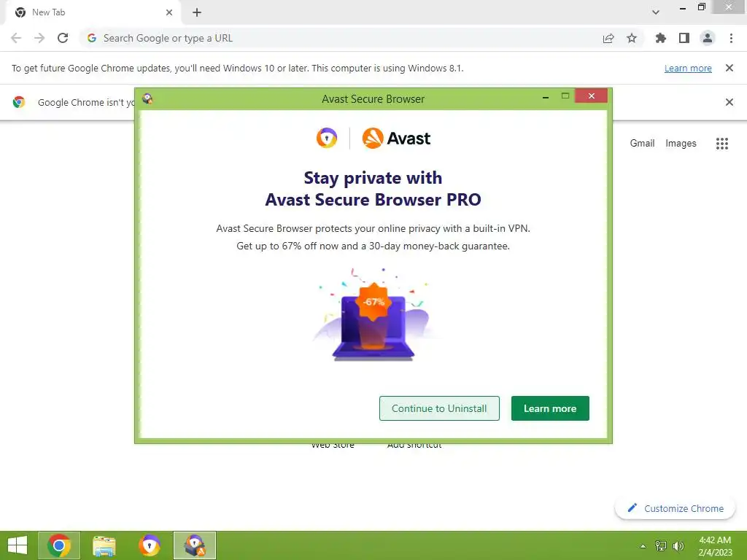Open the Google apps grid icon
747x560 pixels.
click(722, 144)
